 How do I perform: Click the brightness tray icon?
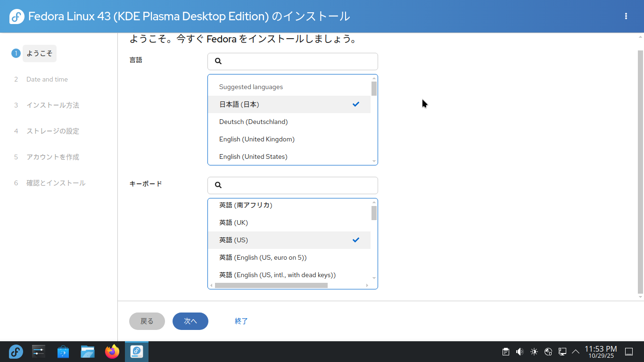click(534, 352)
